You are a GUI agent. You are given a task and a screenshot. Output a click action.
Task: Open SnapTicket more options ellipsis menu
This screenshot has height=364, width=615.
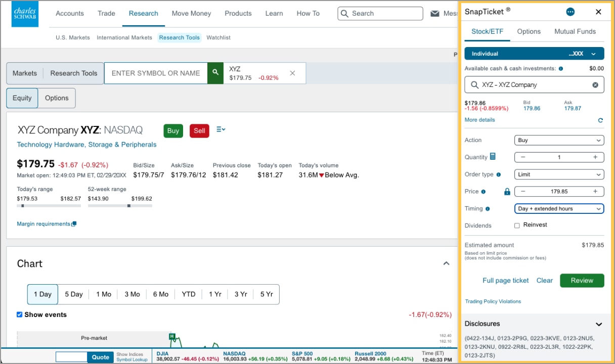point(570,12)
